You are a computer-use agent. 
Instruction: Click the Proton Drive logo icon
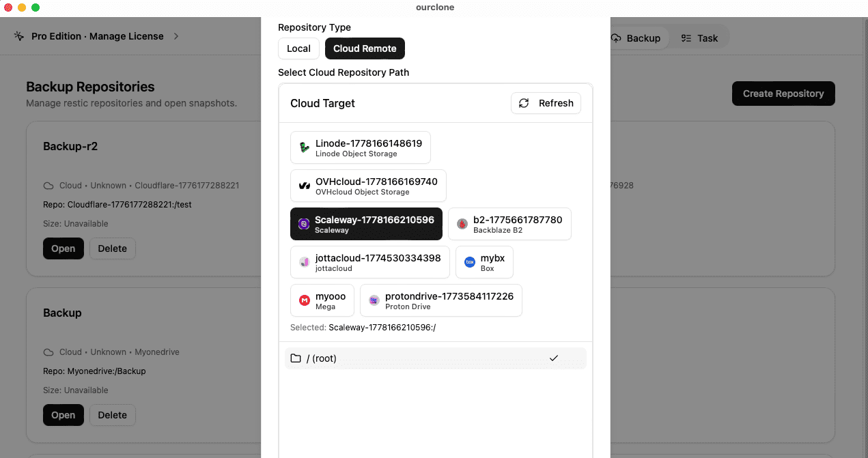374,300
